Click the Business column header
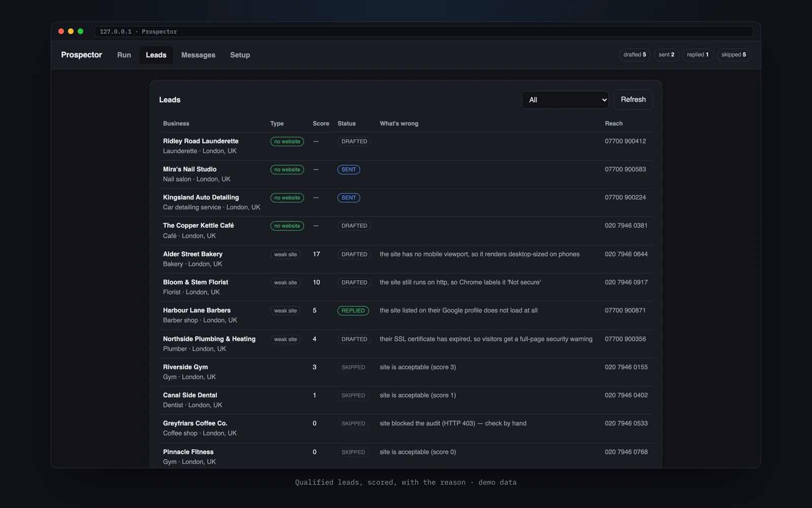The width and height of the screenshot is (812, 508). (176, 123)
